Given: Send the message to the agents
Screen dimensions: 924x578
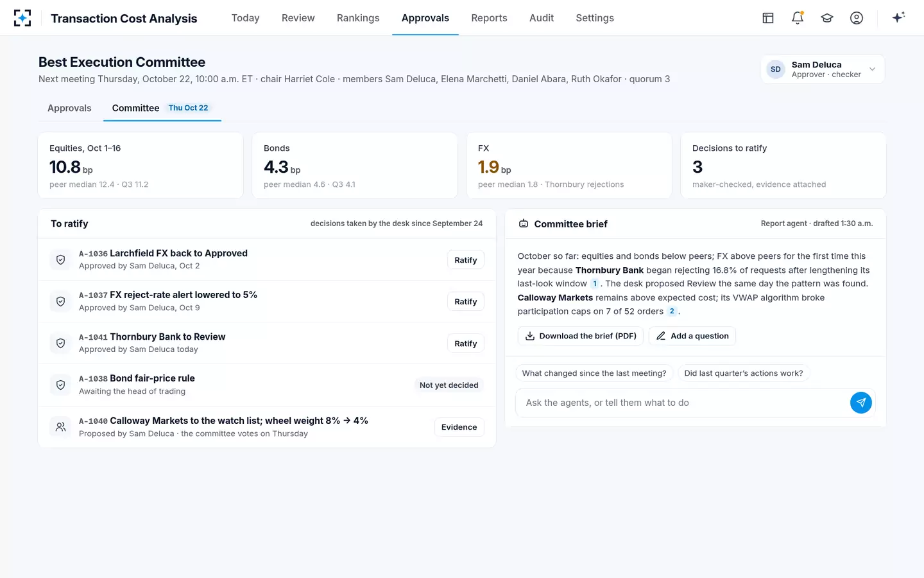Looking at the screenshot, I should click(x=861, y=403).
